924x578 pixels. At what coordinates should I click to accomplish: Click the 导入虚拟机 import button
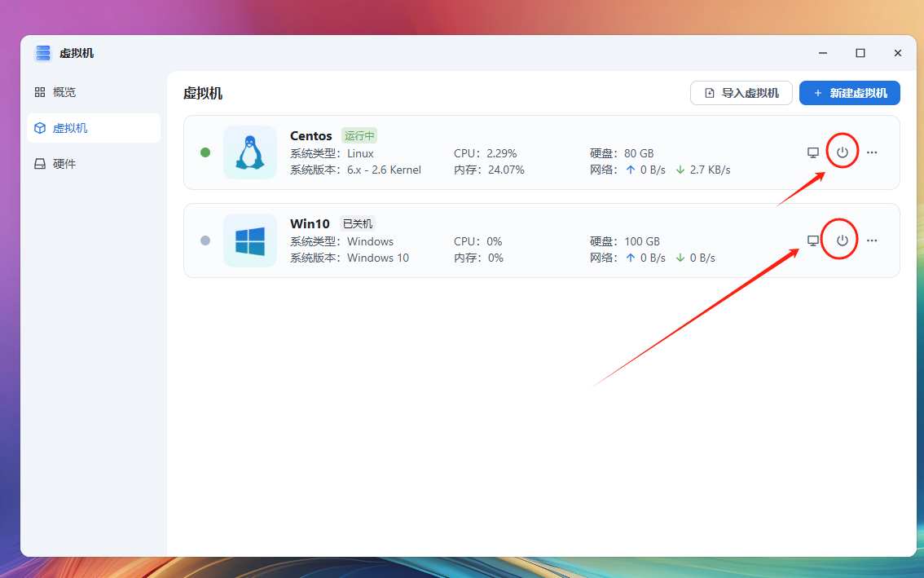pyautogui.click(x=741, y=93)
